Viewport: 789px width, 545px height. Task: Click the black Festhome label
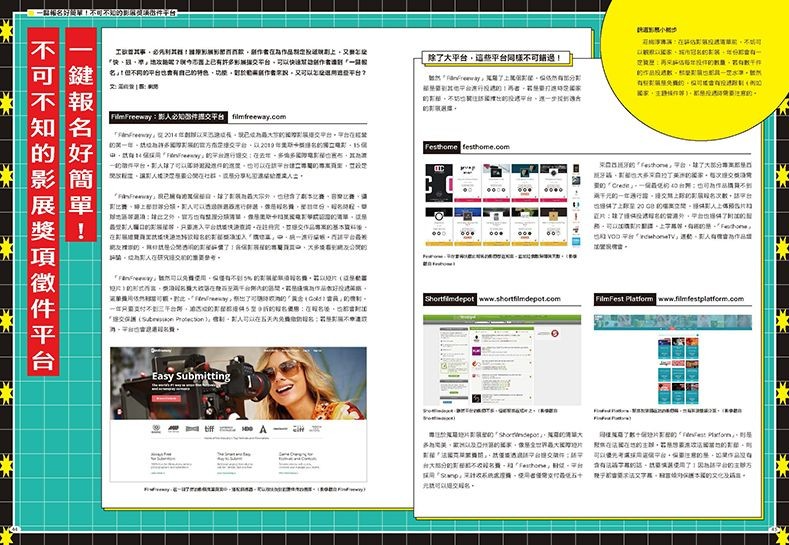[x=441, y=147]
